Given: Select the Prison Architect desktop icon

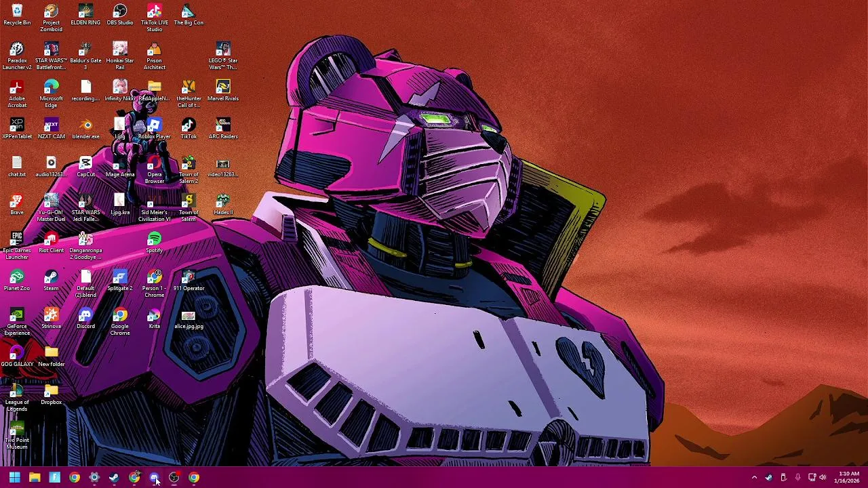Looking at the screenshot, I should pyautogui.click(x=155, y=56).
